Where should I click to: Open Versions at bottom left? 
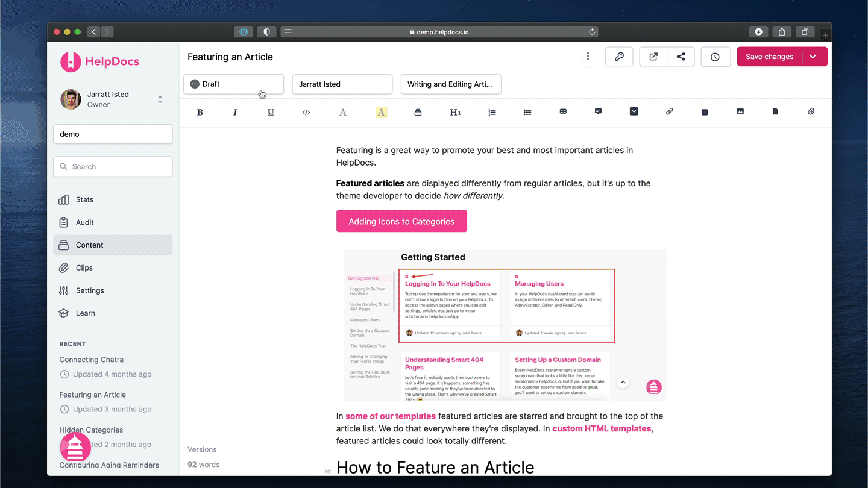(202, 449)
